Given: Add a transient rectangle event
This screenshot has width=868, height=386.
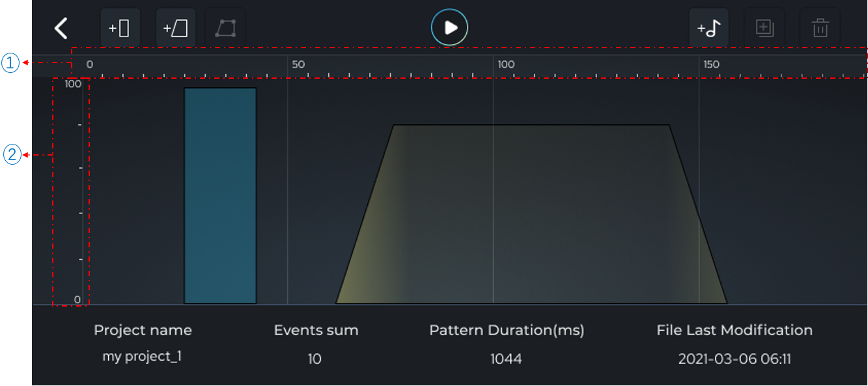Looking at the screenshot, I should 120,28.
